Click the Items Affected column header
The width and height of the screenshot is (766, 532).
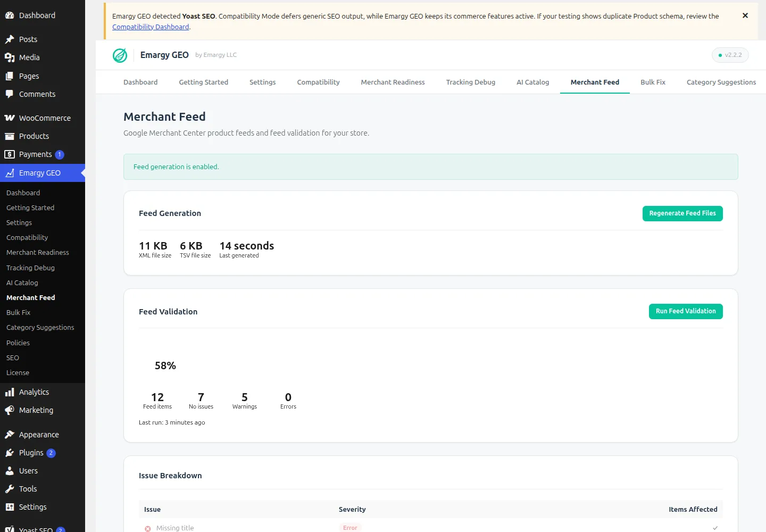coord(693,510)
